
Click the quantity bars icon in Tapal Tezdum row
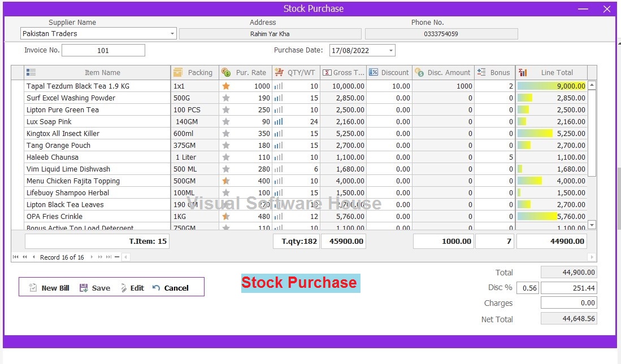pos(279,86)
